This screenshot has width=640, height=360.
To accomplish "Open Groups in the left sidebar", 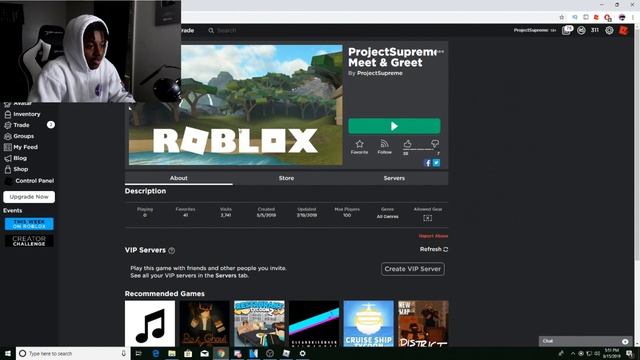I will coord(22,136).
